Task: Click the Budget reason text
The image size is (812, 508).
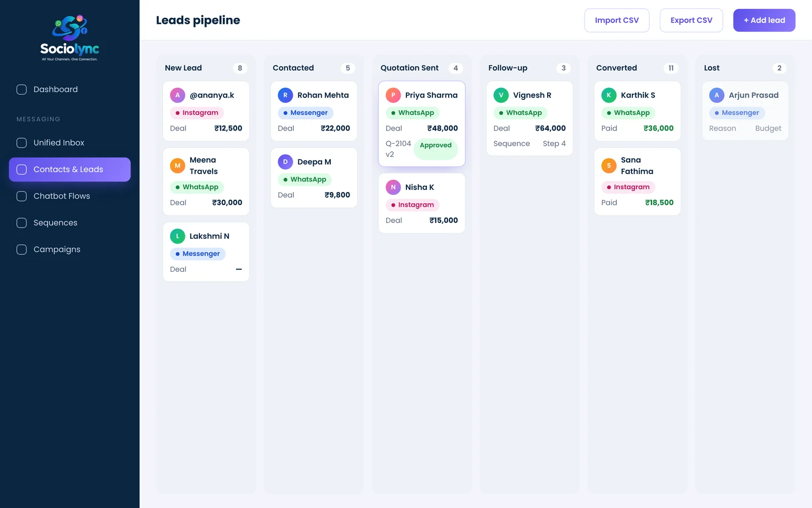Action: [x=768, y=129]
